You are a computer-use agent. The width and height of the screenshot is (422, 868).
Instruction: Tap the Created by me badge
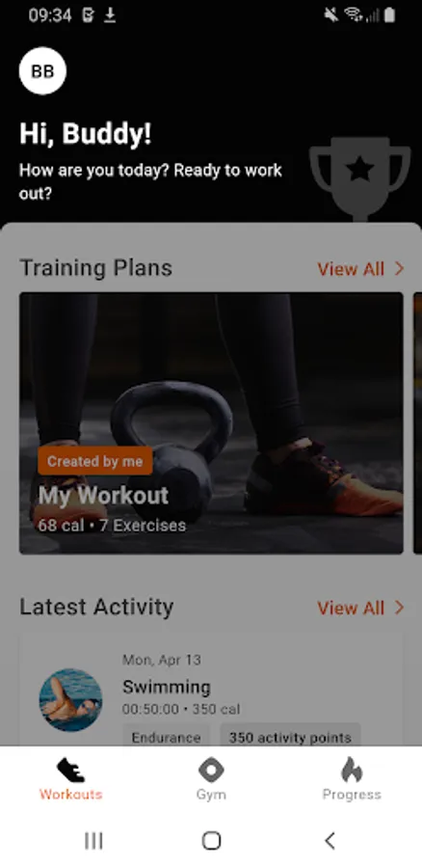coord(95,461)
